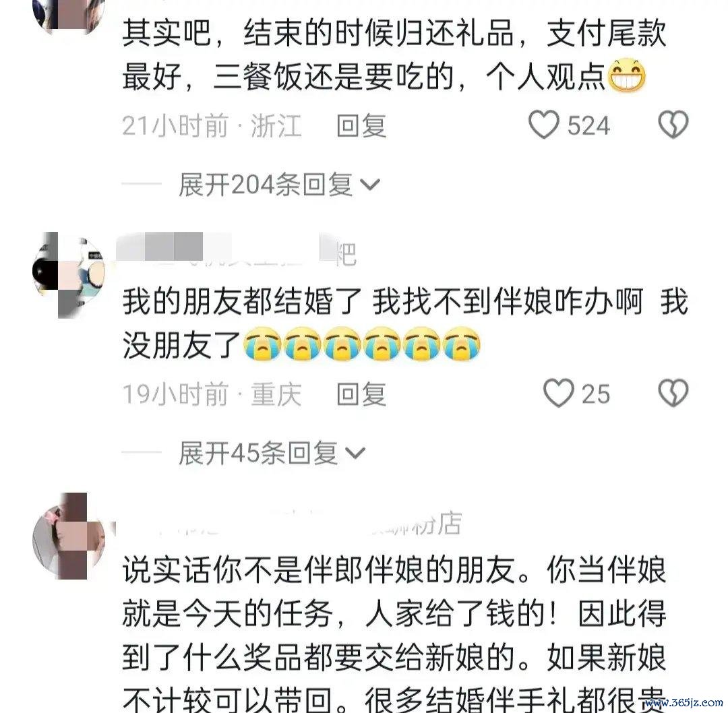Dislike the Chongqing comment via broken heart
Viewport: 728px width, 713px height.
pos(673,394)
